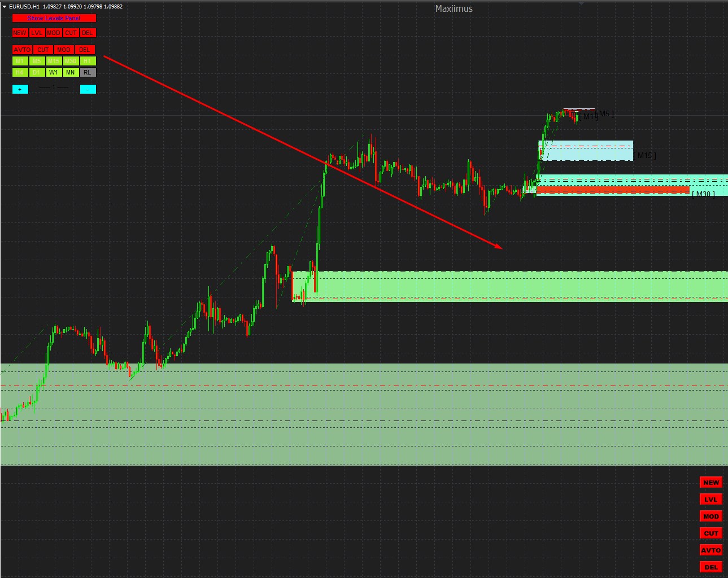Screen dimensions: 728x578
Task: Open the chart menu triangle beside EURUSD,H1
Action: point(4,7)
